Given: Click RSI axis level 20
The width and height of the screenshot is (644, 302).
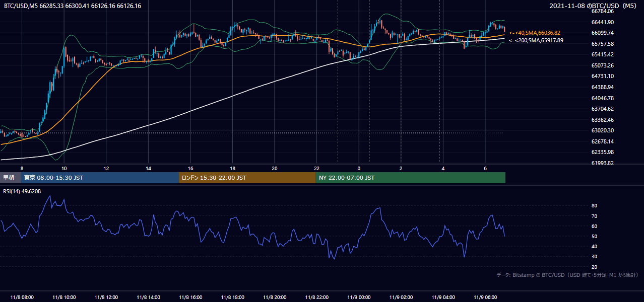Looking at the screenshot, I should coord(594,267).
